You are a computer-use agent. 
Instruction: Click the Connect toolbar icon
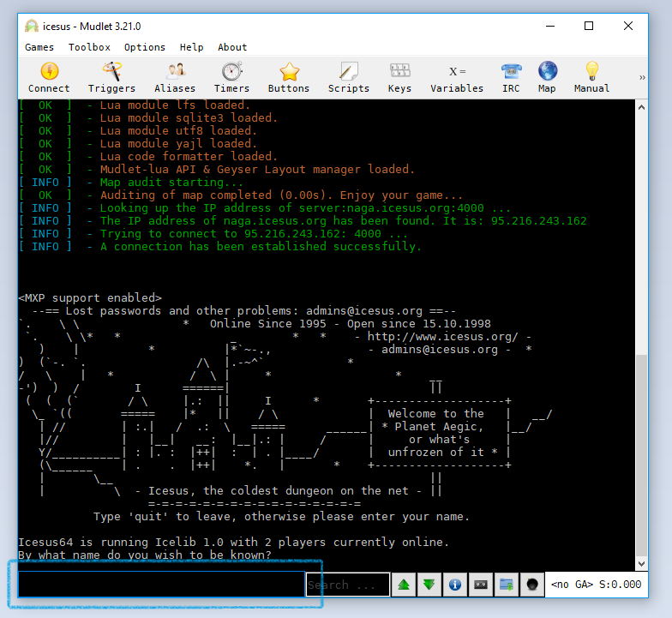click(x=49, y=77)
